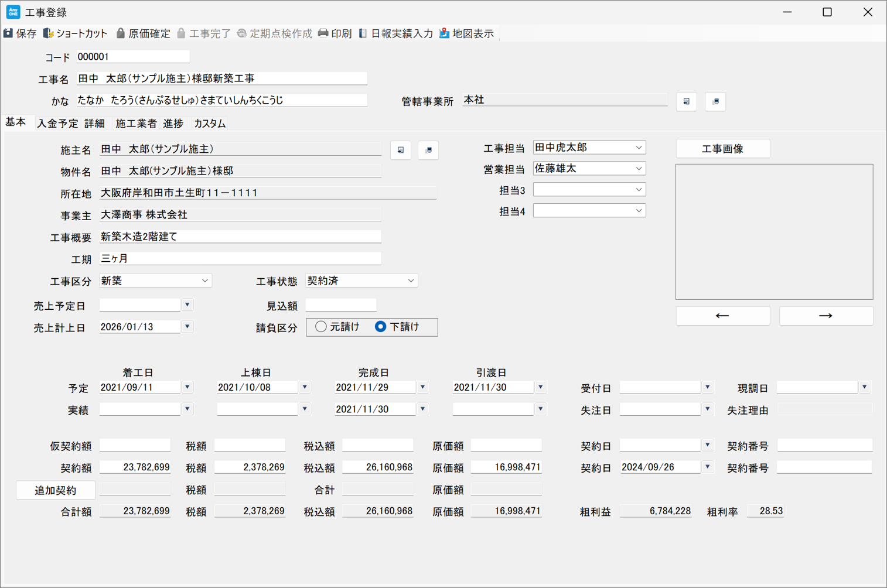
Task: Click the 保存 save icon in toolbar
Action: 9,33
